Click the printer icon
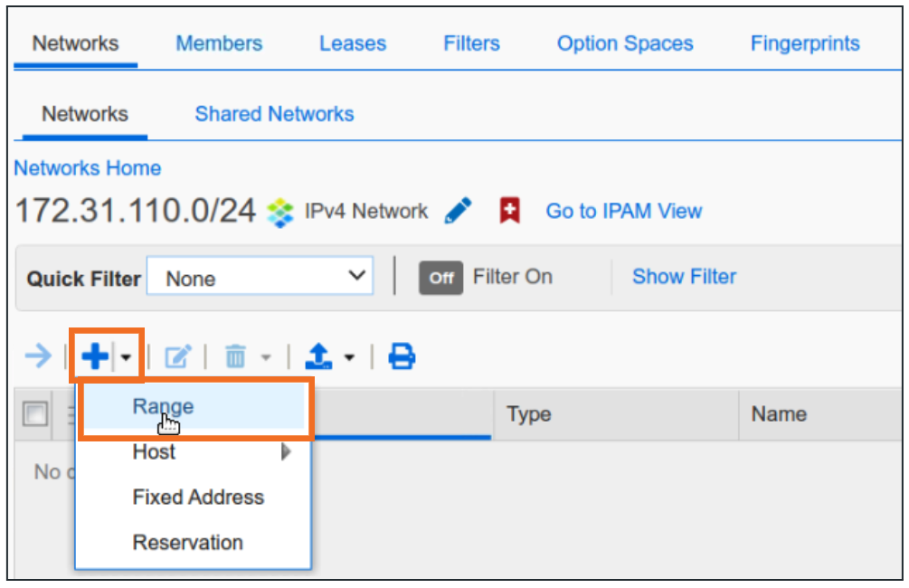This screenshot has height=588, width=909. 402,358
